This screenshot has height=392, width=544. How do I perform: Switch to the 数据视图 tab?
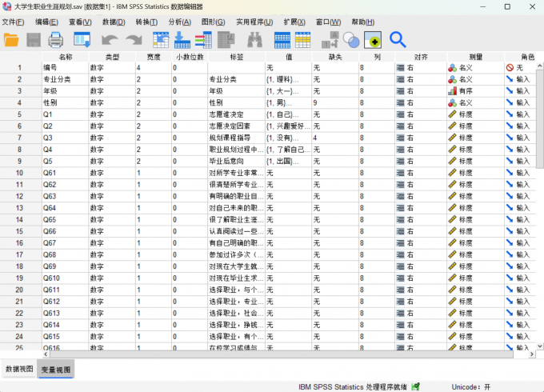click(x=19, y=369)
